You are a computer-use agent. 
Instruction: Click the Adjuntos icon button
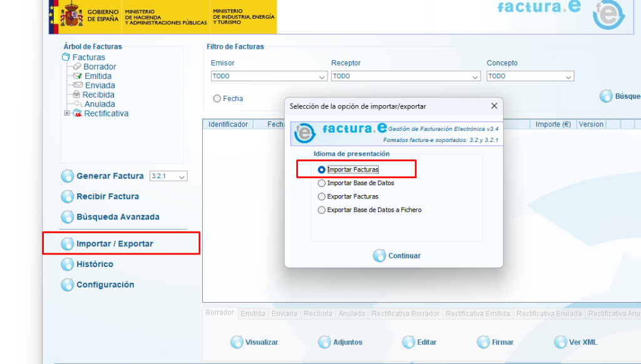pyautogui.click(x=324, y=342)
